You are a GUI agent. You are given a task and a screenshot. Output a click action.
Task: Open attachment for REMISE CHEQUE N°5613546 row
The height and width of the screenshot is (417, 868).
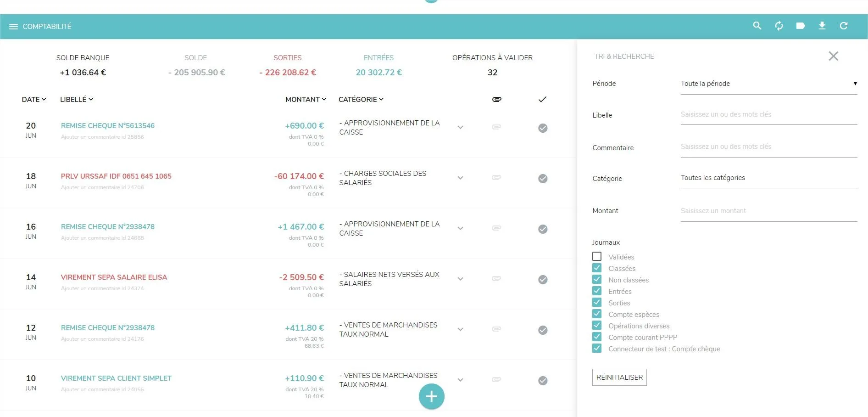point(496,127)
